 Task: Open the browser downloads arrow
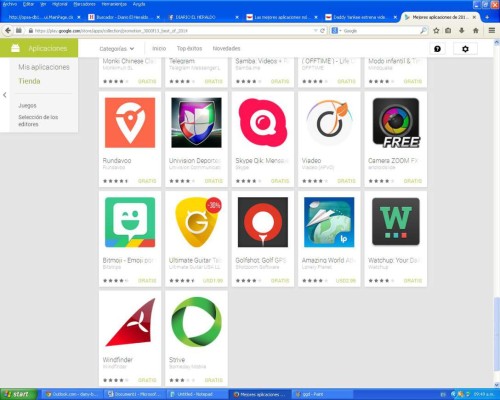coord(462,31)
